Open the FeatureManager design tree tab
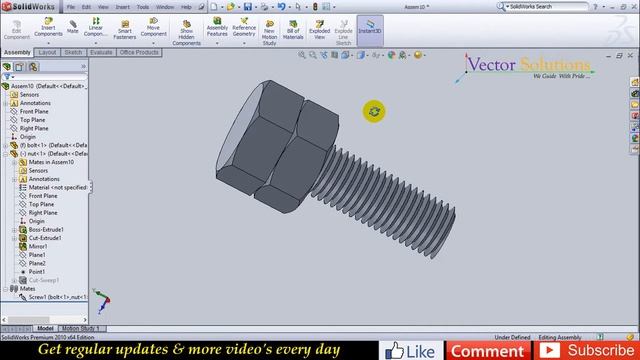 click(7, 67)
